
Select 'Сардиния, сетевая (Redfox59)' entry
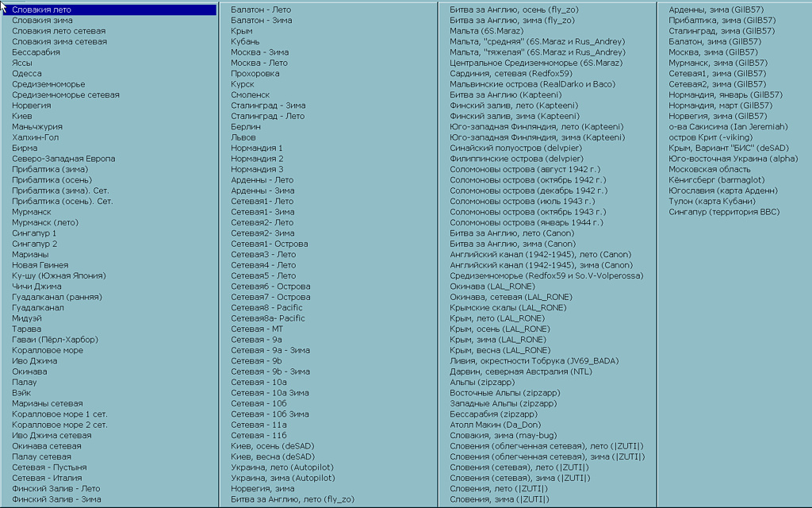click(511, 73)
